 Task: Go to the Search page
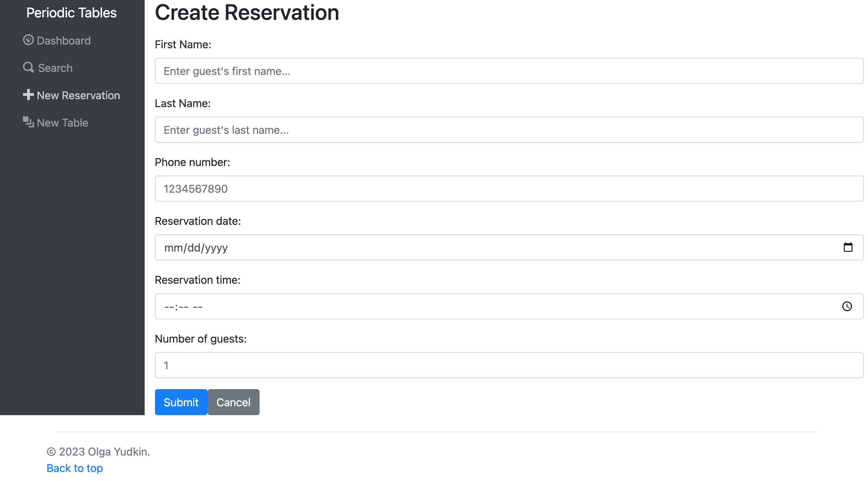(x=55, y=68)
